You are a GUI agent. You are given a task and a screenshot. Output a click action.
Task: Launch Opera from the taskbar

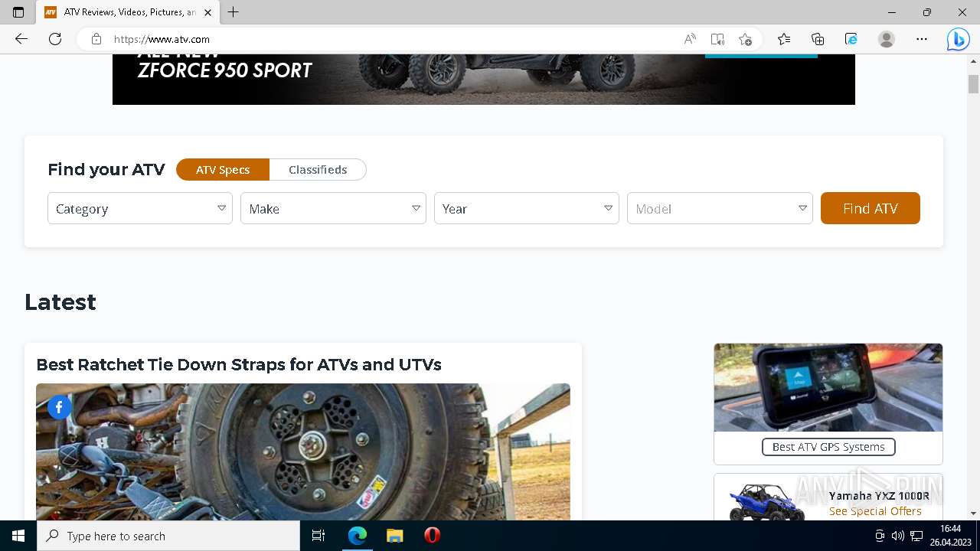(x=432, y=536)
